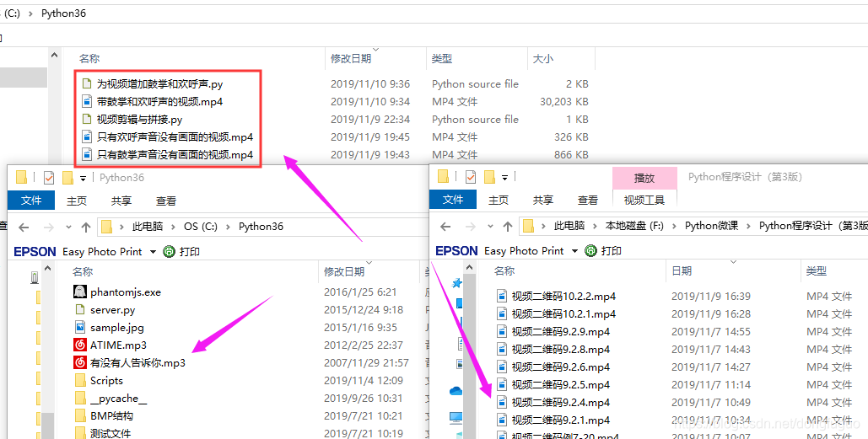Go up one level in the Python36 window

pos(86,227)
